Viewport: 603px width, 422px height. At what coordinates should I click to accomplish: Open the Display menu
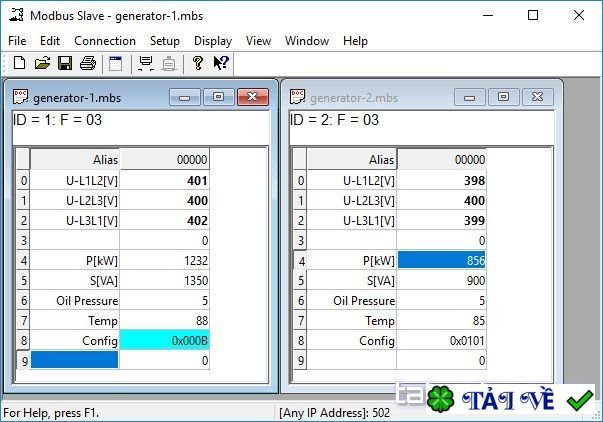click(x=213, y=41)
